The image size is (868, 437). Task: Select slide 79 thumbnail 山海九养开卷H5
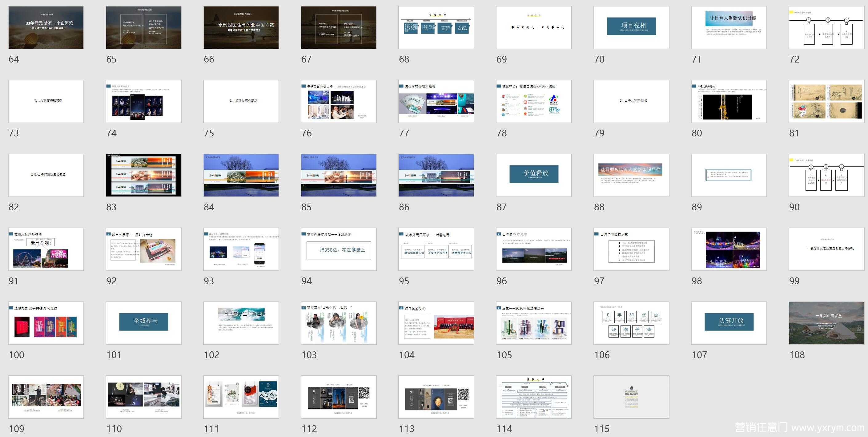(x=632, y=101)
